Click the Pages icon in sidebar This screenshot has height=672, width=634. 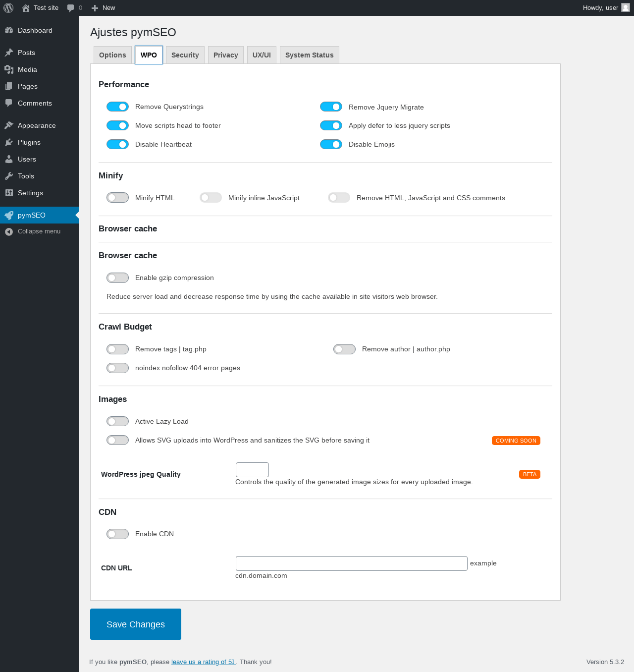coord(9,86)
